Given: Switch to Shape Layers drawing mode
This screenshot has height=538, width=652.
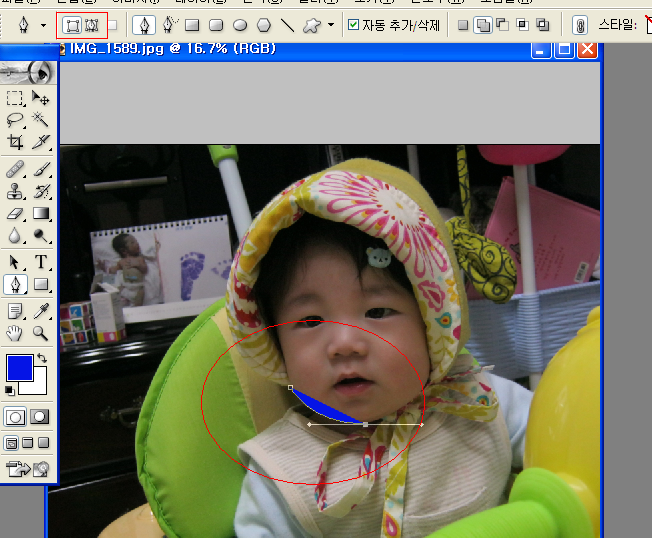Looking at the screenshot, I should point(72,25).
